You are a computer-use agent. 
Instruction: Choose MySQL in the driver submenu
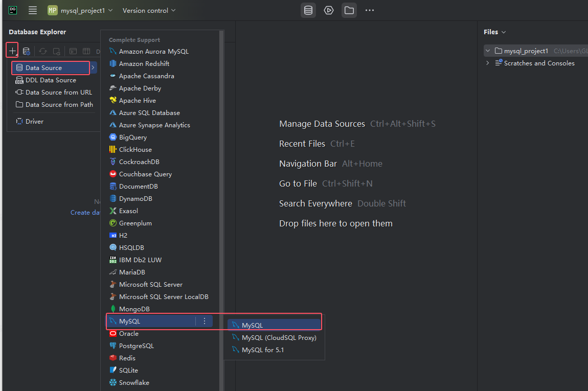pos(274,326)
